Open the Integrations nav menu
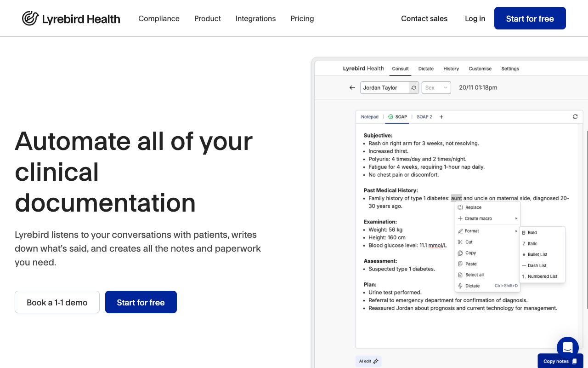 click(x=255, y=18)
